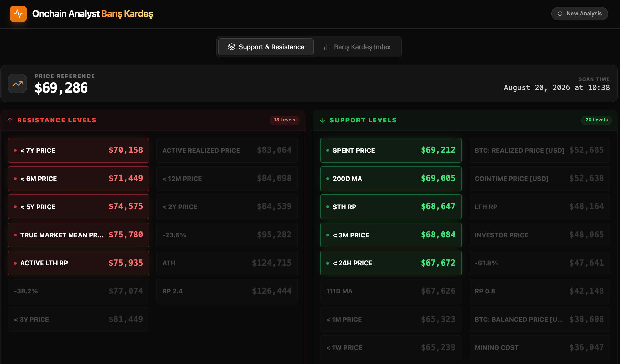
Task: Click the Onchain Analyst Barış Kardeş title
Action: click(x=93, y=14)
